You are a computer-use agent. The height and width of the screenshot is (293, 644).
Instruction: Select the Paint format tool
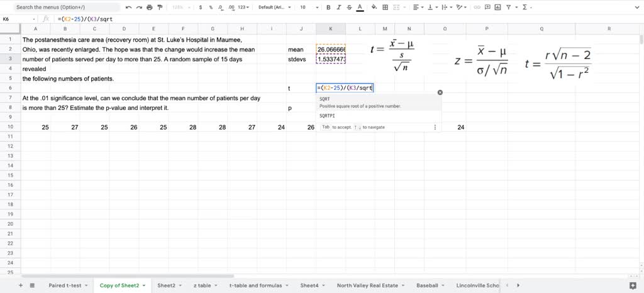pos(159,8)
